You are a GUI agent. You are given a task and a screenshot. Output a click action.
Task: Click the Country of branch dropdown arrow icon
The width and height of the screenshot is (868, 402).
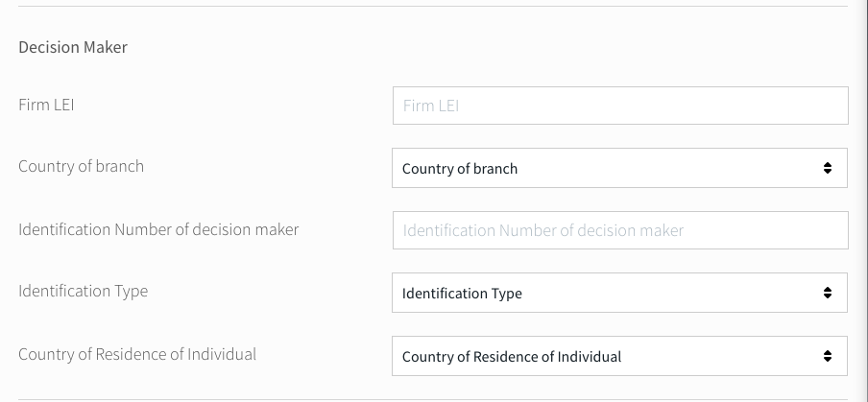(828, 168)
